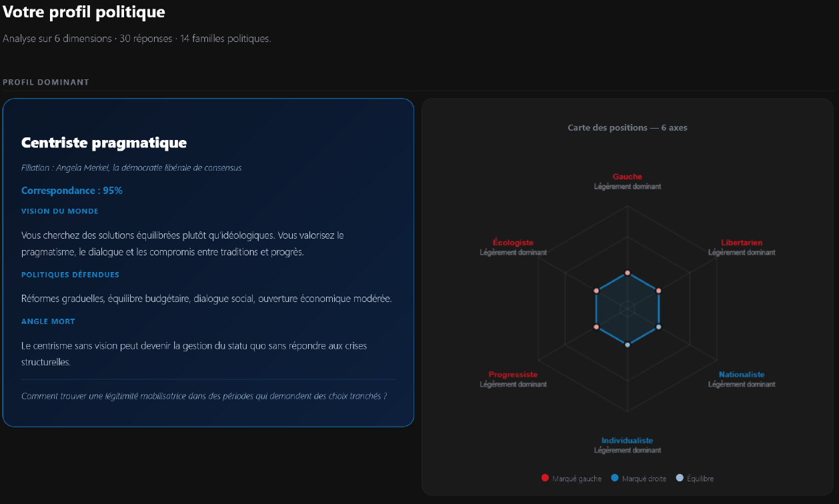This screenshot has width=839, height=504.
Task: Click the Écologiste axis label
Action: tap(513, 243)
